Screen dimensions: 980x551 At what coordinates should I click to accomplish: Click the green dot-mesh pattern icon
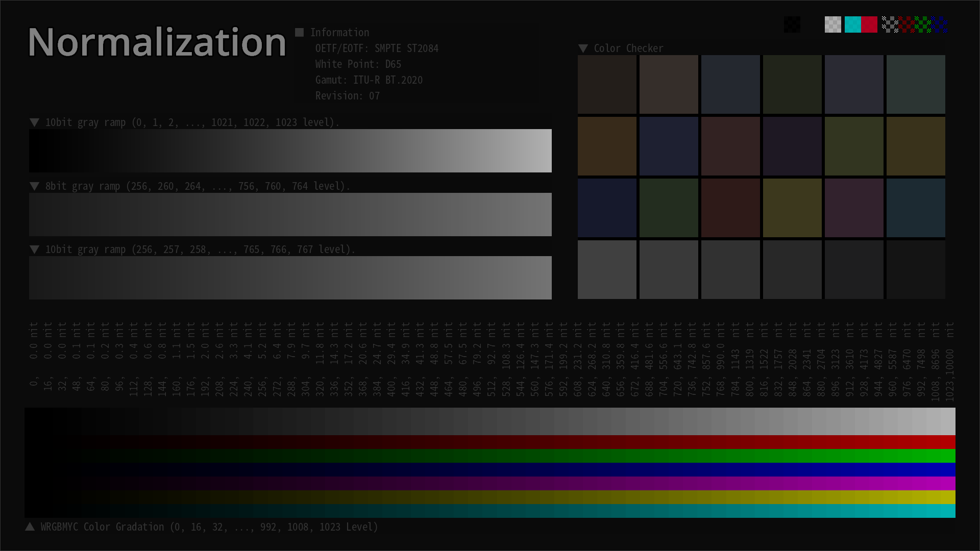pos(924,24)
